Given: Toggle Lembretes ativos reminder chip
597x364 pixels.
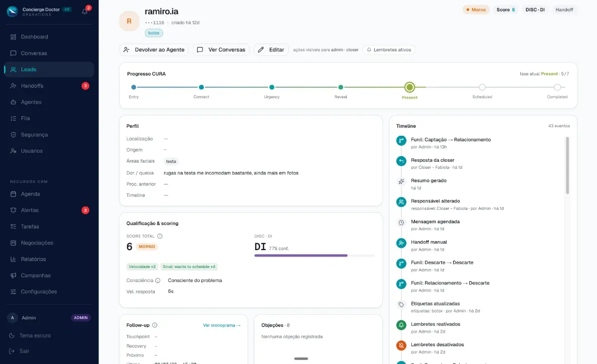Looking at the screenshot, I should tap(389, 50).
